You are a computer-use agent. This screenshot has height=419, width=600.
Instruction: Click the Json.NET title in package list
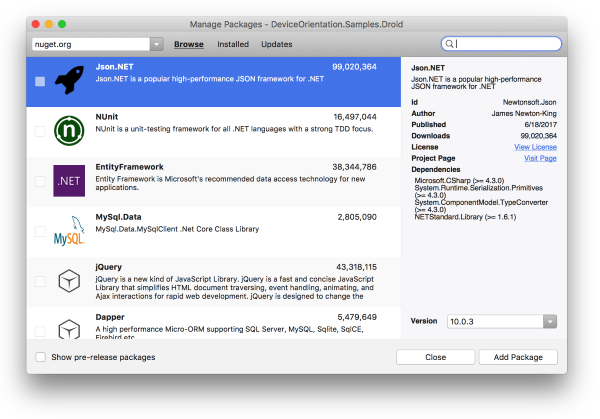click(114, 67)
